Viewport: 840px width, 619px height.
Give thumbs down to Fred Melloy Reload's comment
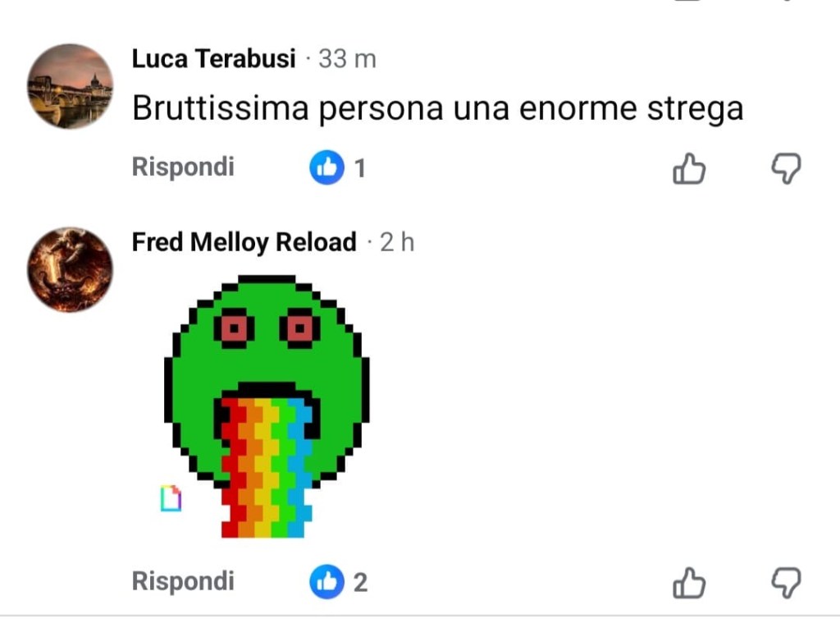click(786, 583)
